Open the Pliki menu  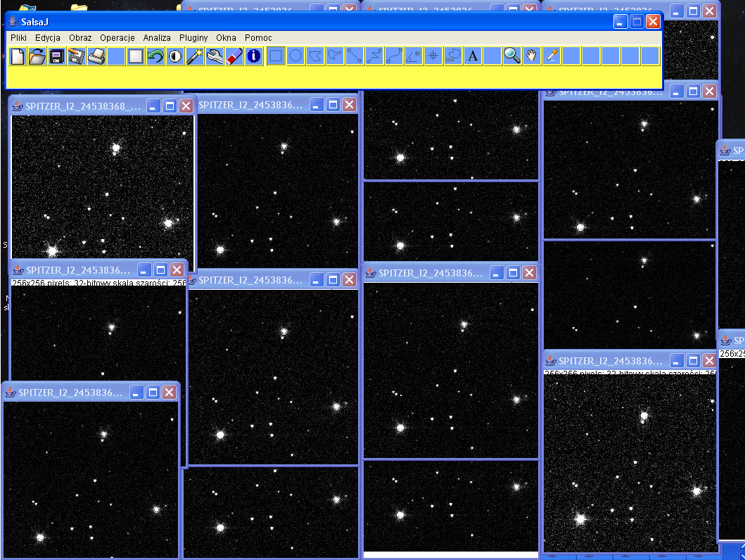[18, 37]
